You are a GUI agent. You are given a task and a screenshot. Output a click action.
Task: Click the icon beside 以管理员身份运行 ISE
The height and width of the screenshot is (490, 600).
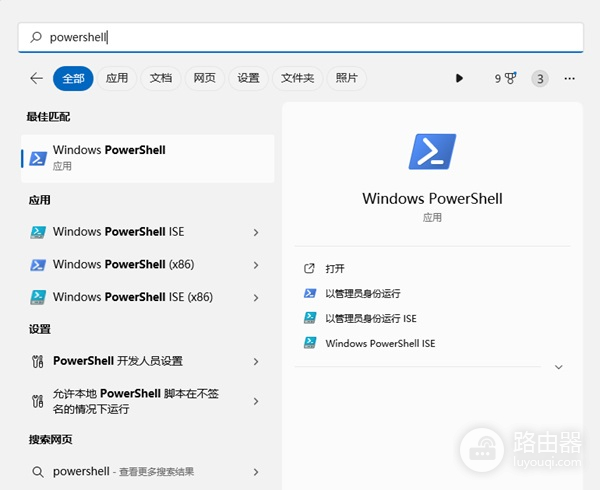click(310, 317)
